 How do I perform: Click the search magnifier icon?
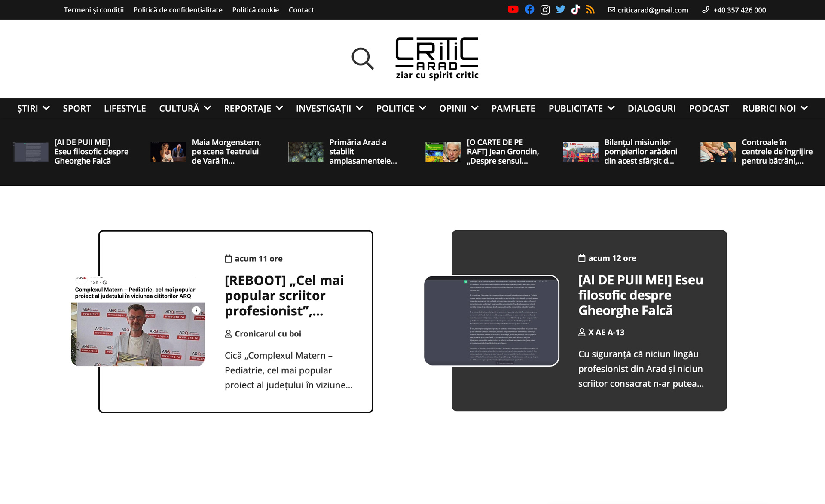(x=363, y=58)
